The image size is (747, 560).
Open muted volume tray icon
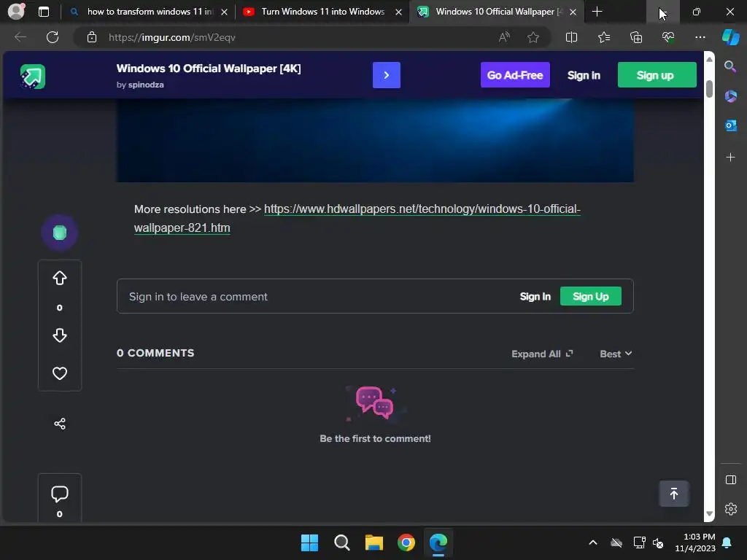point(658,542)
